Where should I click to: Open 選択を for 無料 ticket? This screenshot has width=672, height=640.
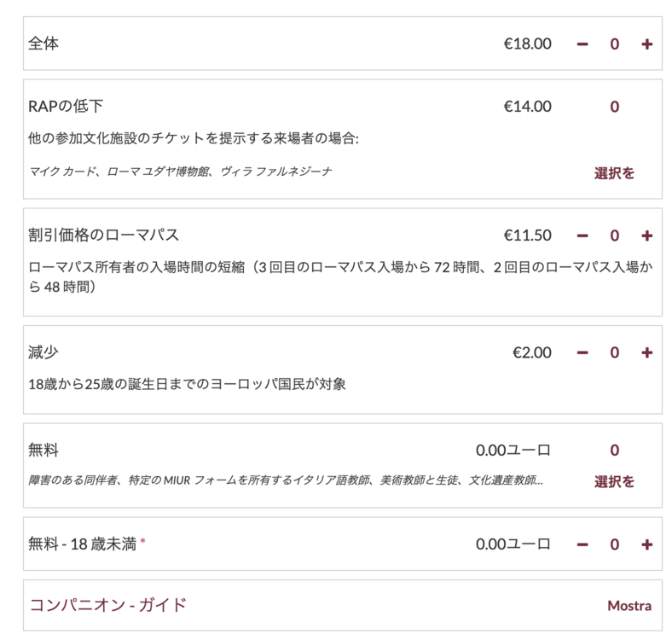coord(614,482)
